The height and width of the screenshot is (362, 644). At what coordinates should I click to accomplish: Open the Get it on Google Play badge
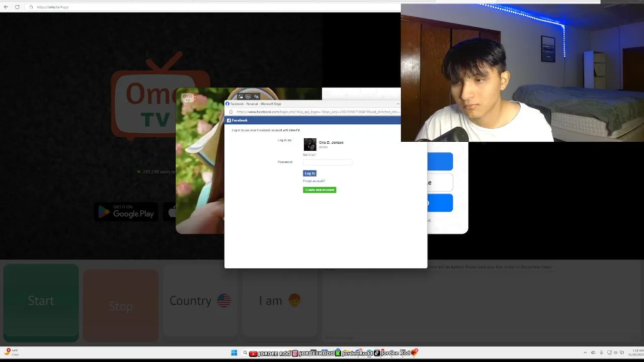coord(126,212)
